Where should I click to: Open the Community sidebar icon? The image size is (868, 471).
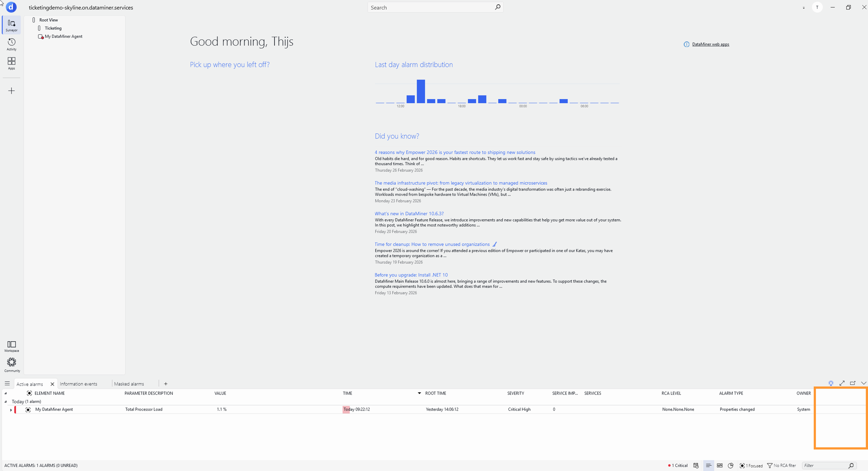coord(12,364)
